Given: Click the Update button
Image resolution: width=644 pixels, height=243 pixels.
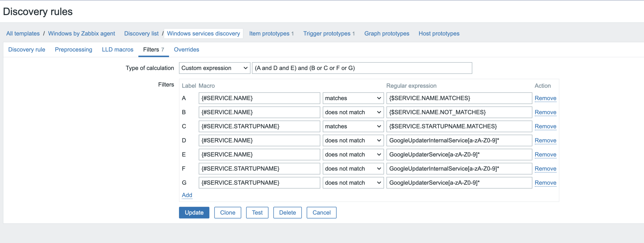Looking at the screenshot, I should [194, 213].
